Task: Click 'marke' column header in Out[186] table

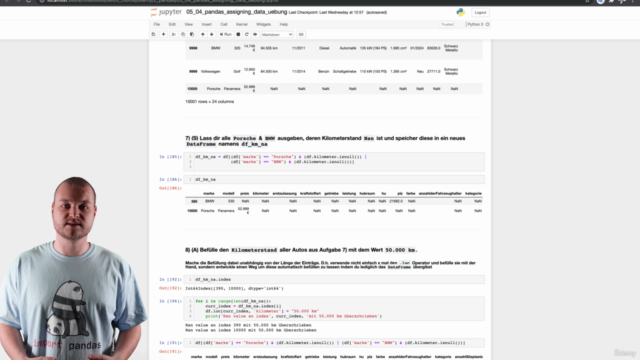Action: [209, 193]
